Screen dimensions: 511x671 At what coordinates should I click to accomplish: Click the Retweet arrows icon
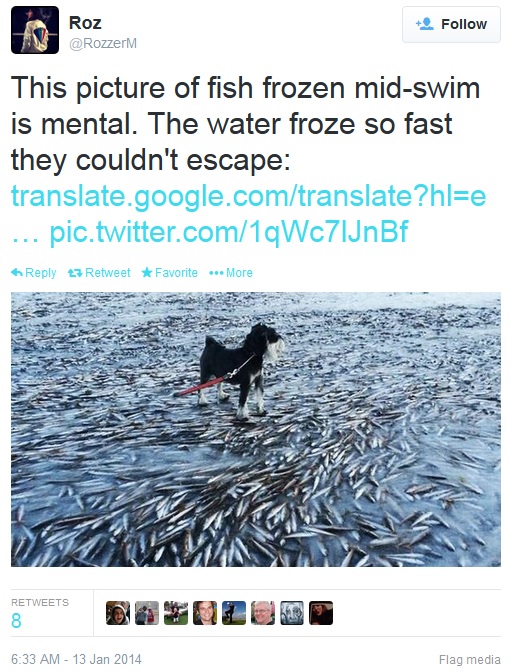tap(75, 273)
